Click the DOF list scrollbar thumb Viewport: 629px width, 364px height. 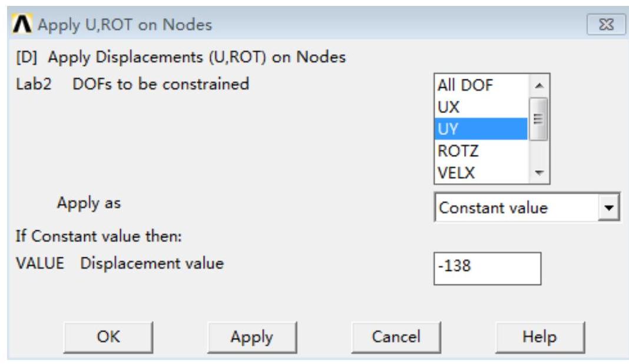539,118
